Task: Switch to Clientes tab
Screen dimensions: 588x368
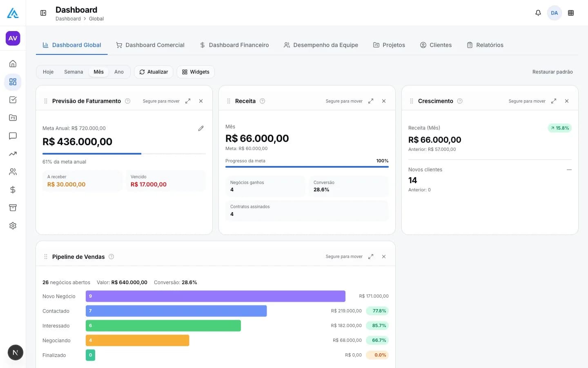Action: tap(436, 45)
